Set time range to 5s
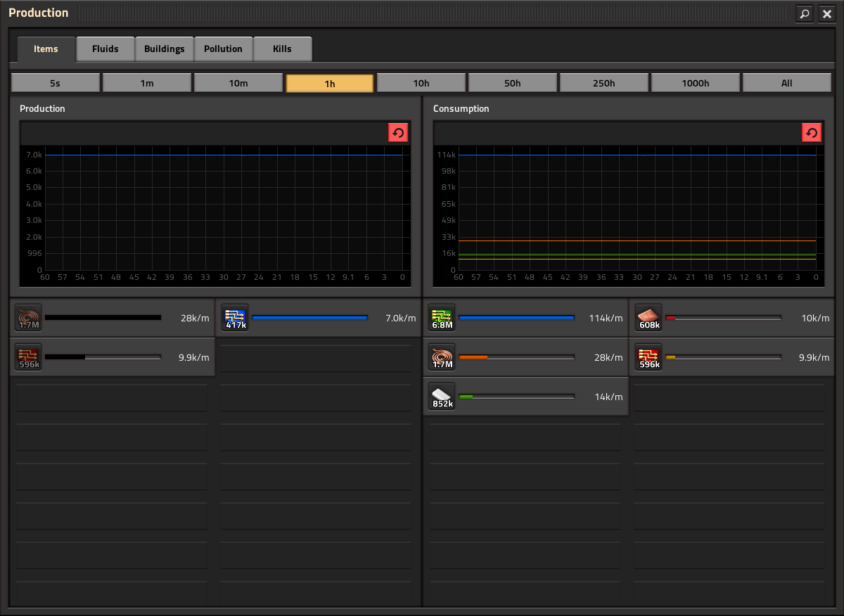This screenshot has width=844, height=616. pyautogui.click(x=55, y=83)
